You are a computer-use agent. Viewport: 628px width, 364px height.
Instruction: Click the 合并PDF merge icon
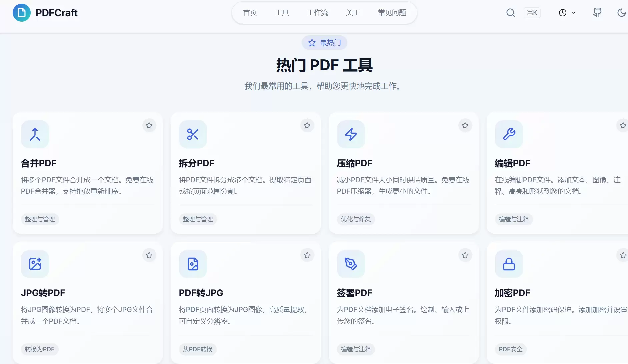click(35, 134)
